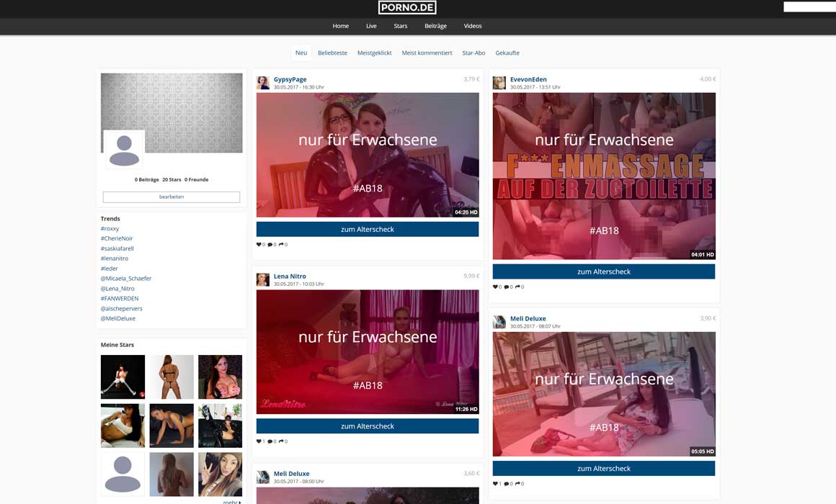Viewport: 836px width, 504px height.
Task: Click the GypsyPage avatar icon beside the username
Action: [x=263, y=83]
